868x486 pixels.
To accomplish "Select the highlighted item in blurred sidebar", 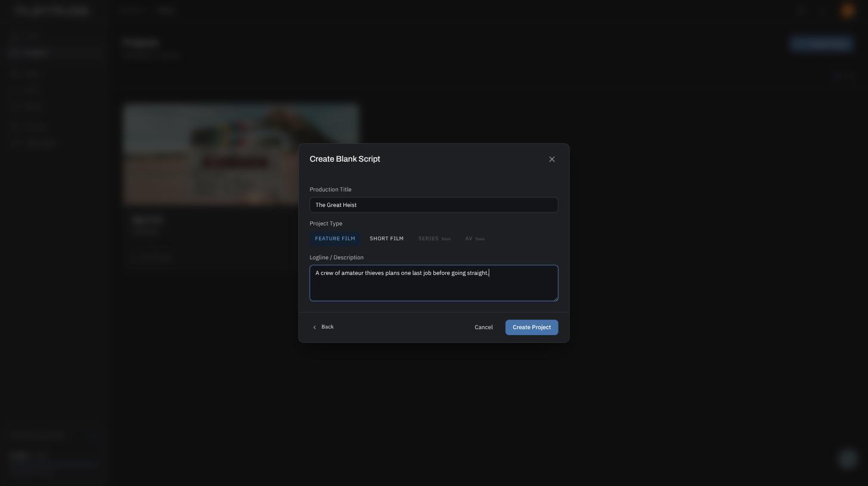I will 56,53.
